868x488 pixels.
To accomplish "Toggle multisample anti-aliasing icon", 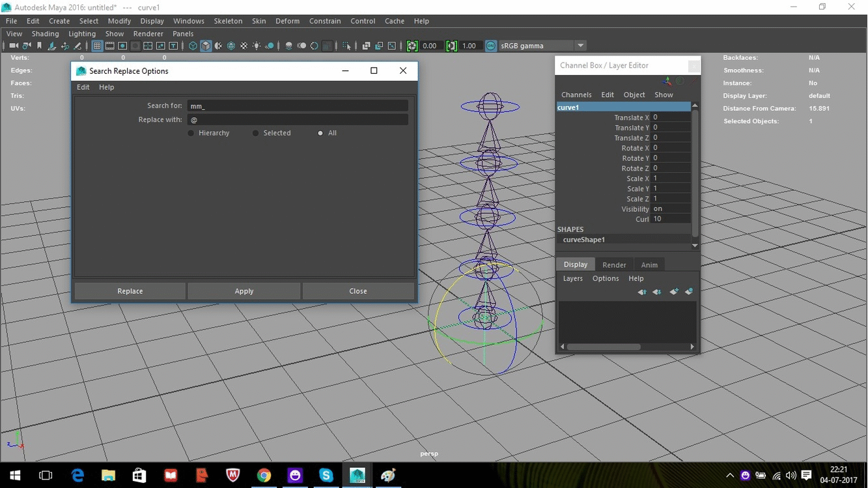I will pos(315,46).
